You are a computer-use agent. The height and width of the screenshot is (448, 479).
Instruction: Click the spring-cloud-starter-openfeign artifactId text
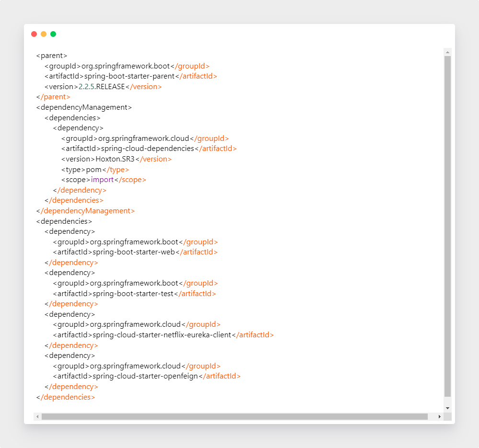coord(145,376)
